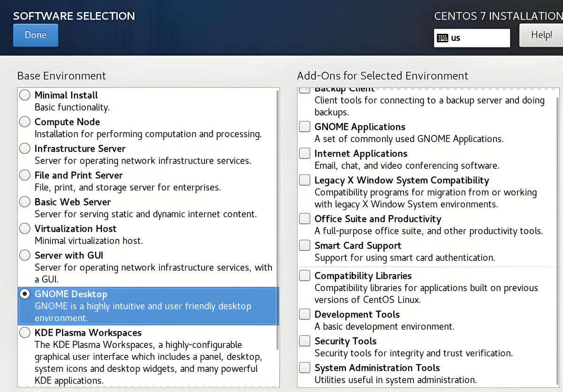Open the us keyboard layout indicator
This screenshot has width=563, height=392.
click(472, 38)
